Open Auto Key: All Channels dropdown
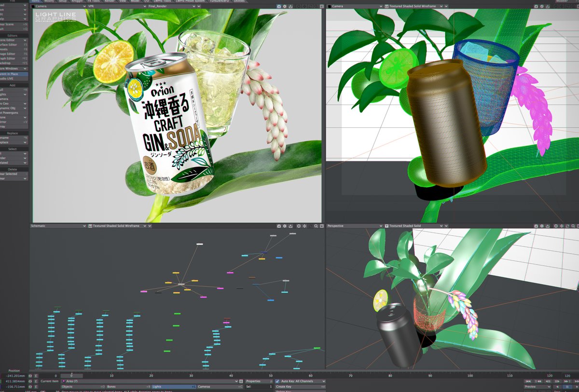This screenshot has height=392, width=579. coord(303,381)
